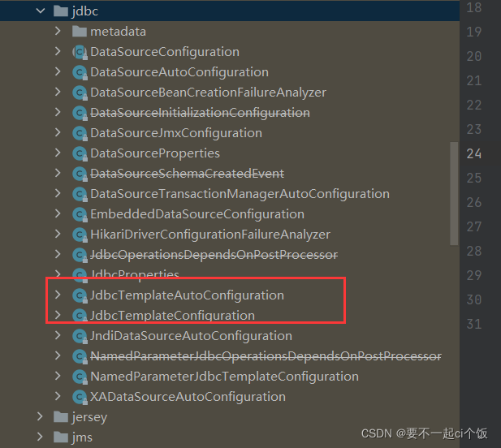Click the JdbcTemplateAutoConfiguration class icon
Screen dimensions: 501x448
coord(80,295)
